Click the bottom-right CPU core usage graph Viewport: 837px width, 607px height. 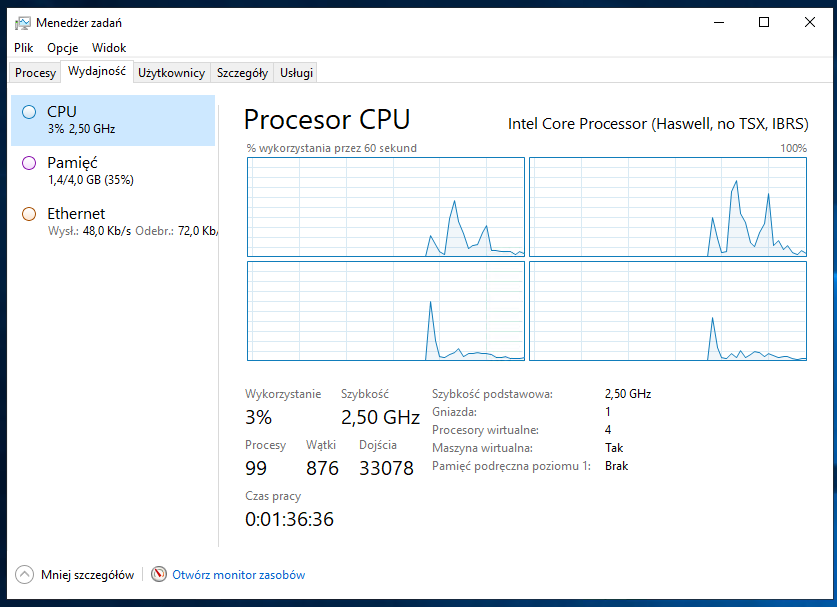point(668,311)
